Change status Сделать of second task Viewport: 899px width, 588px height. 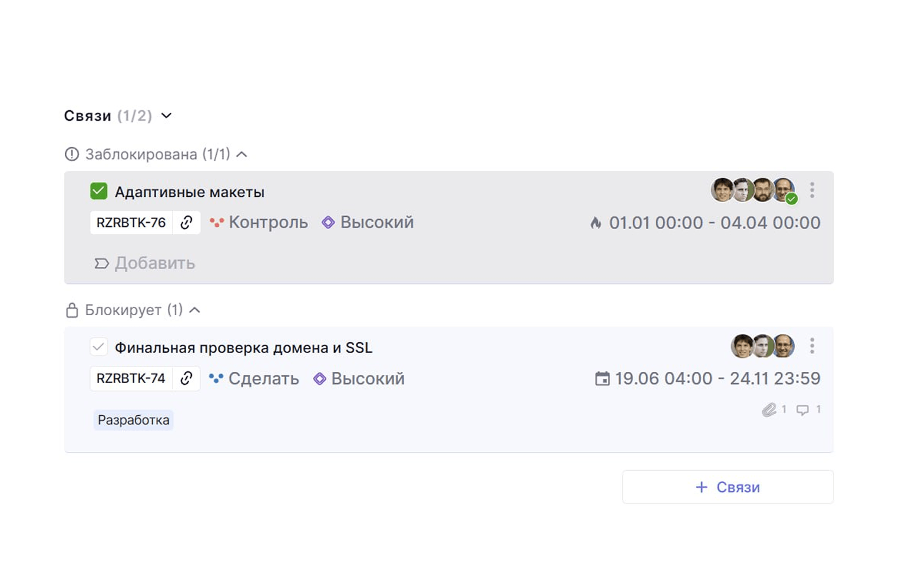pyautogui.click(x=254, y=378)
